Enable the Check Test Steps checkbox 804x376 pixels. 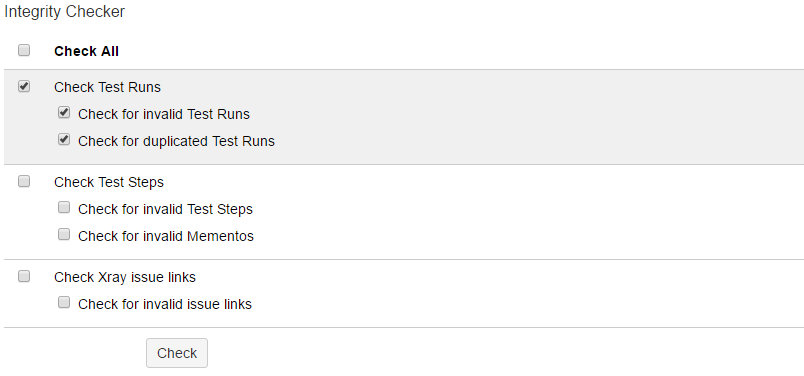(x=24, y=181)
